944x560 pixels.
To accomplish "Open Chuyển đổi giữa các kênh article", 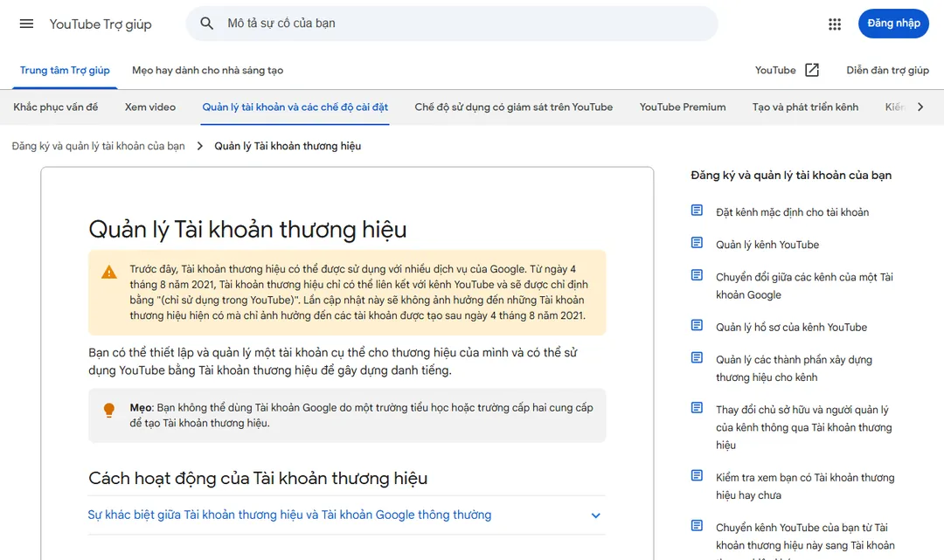I will tap(804, 286).
